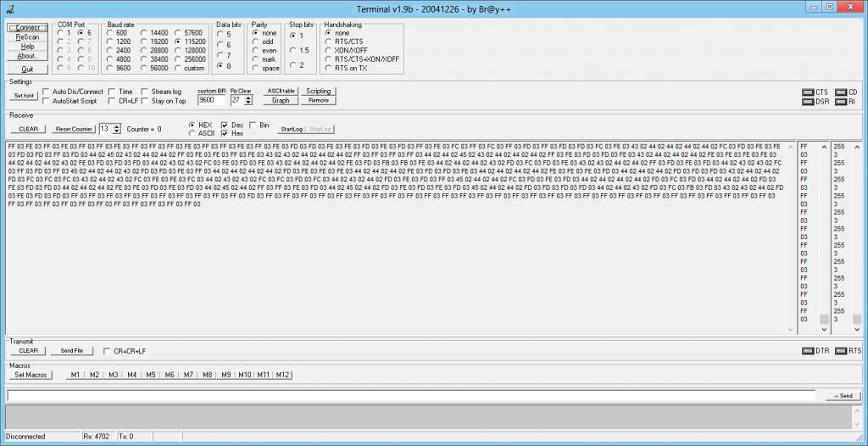Click the CTS status LED indicator
868x446 pixels.
click(808, 92)
